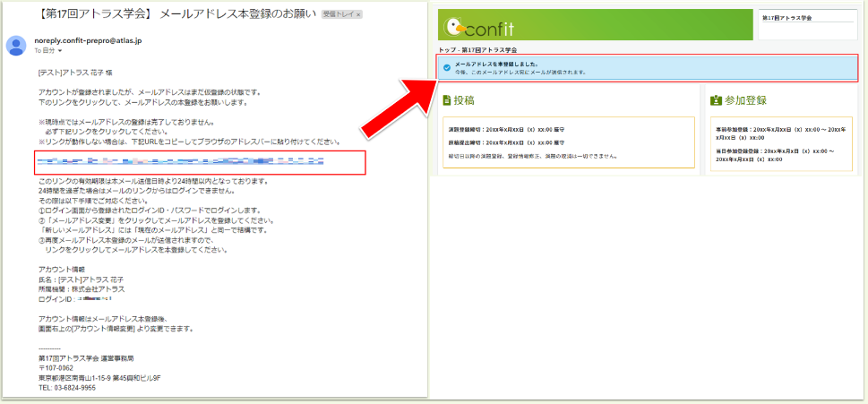Expand the "To 自分" recipient details arrow

60,52
